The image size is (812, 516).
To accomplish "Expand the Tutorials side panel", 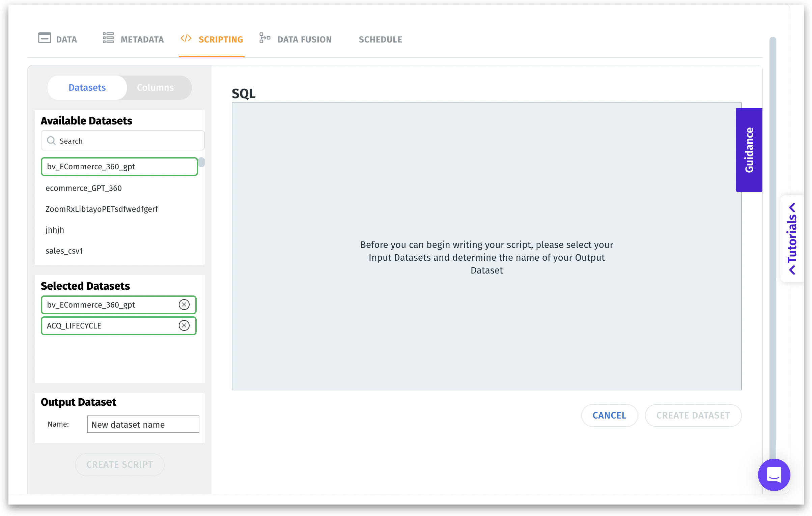I will 792,239.
